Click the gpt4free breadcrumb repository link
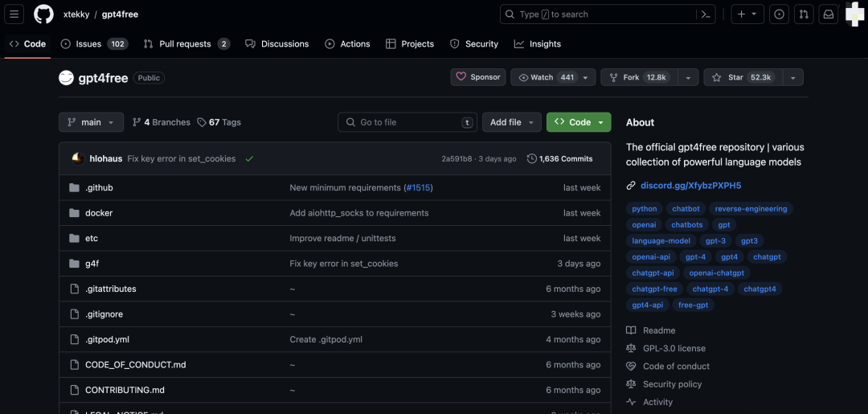 click(120, 14)
